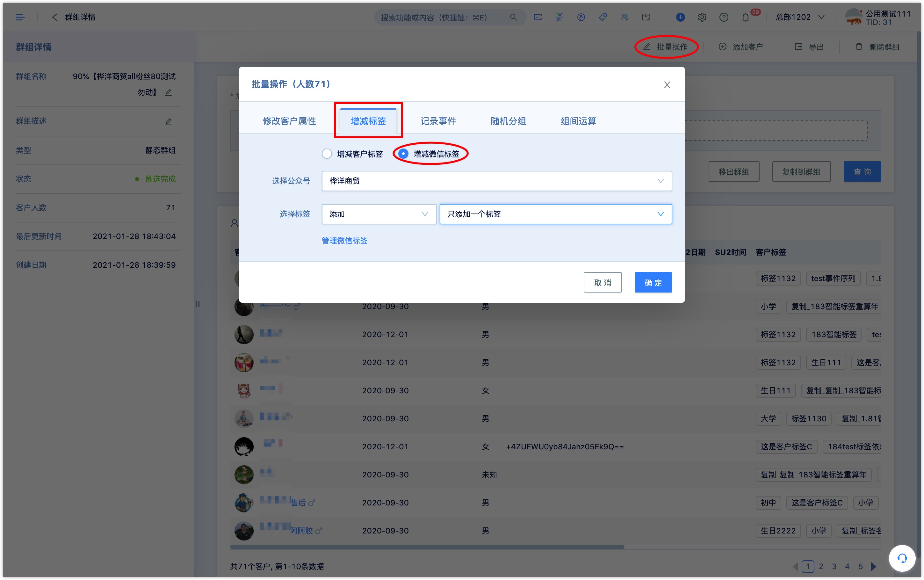Open the 只添加一个标签 tag dropdown

pyautogui.click(x=556, y=214)
